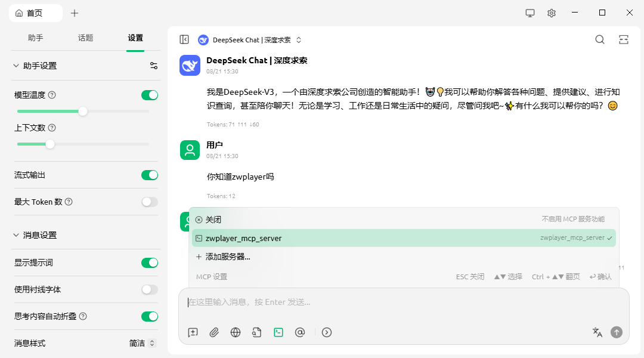Click the green MCP server terminal icon
Viewport: 644px width, 358px height.
coord(278,332)
